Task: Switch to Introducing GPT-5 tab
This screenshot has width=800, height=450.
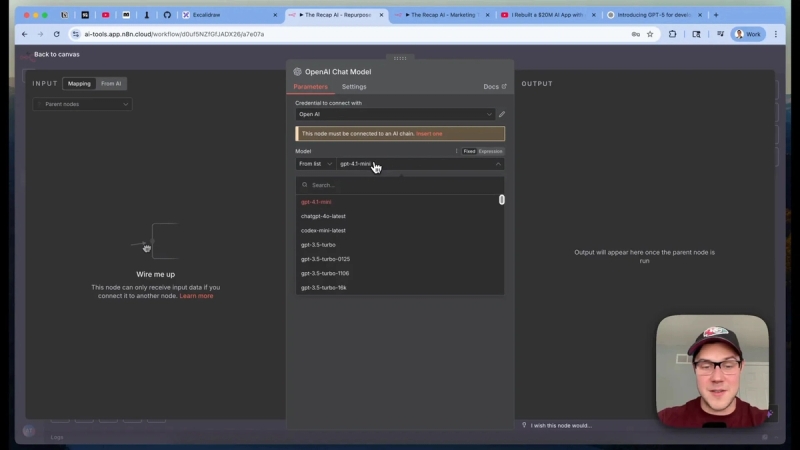Action: 653,15
